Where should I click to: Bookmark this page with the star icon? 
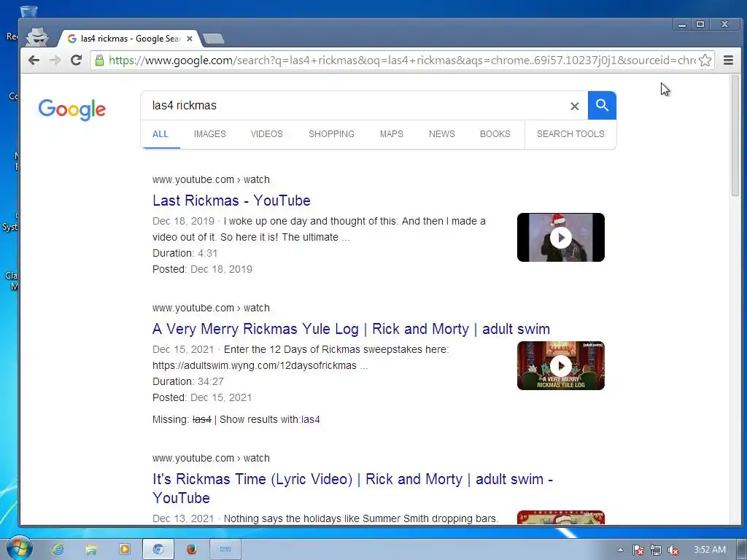pyautogui.click(x=705, y=61)
